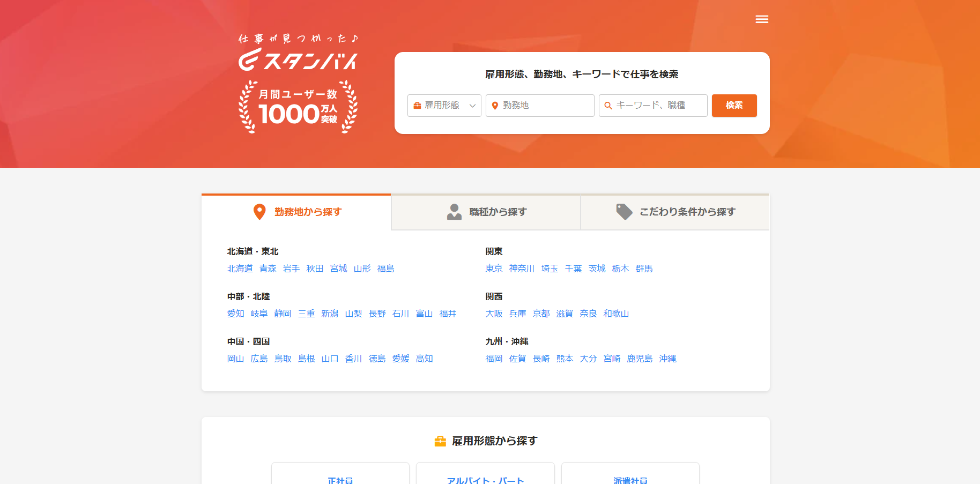
Task: Click the chevron arrow of 雇用形態 selector
Action: (x=472, y=106)
